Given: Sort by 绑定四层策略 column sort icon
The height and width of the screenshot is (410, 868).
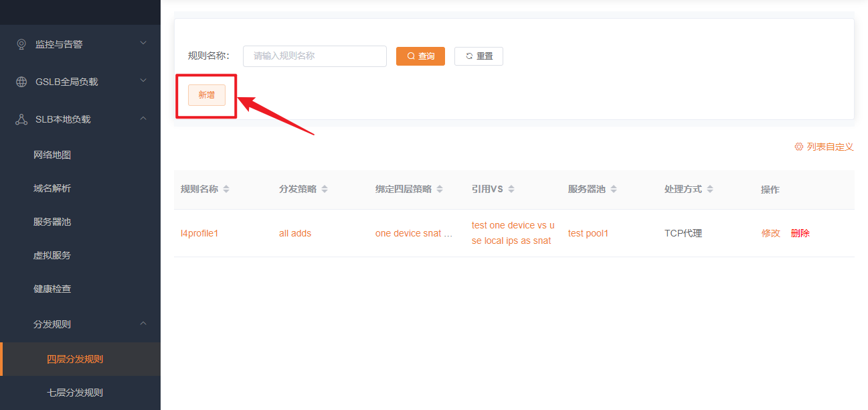Looking at the screenshot, I should pos(440,190).
